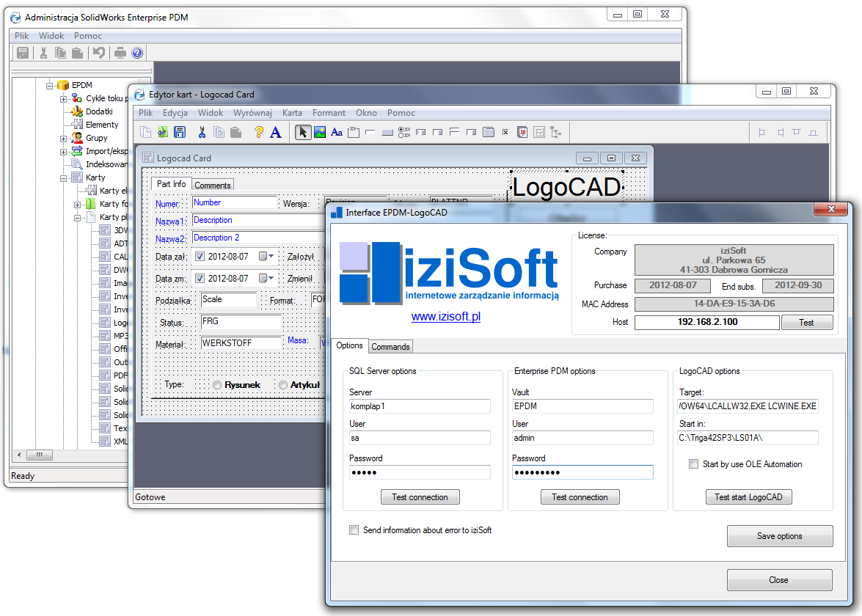Click the new card icon in Edytor kart toolbar
The width and height of the screenshot is (862, 616).
click(146, 132)
